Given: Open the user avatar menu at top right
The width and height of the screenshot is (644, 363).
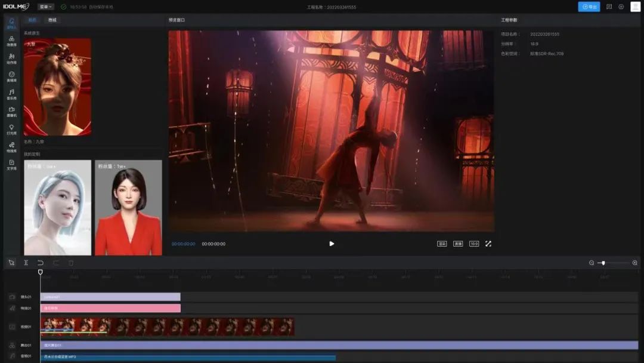Looking at the screenshot, I should (x=635, y=7).
